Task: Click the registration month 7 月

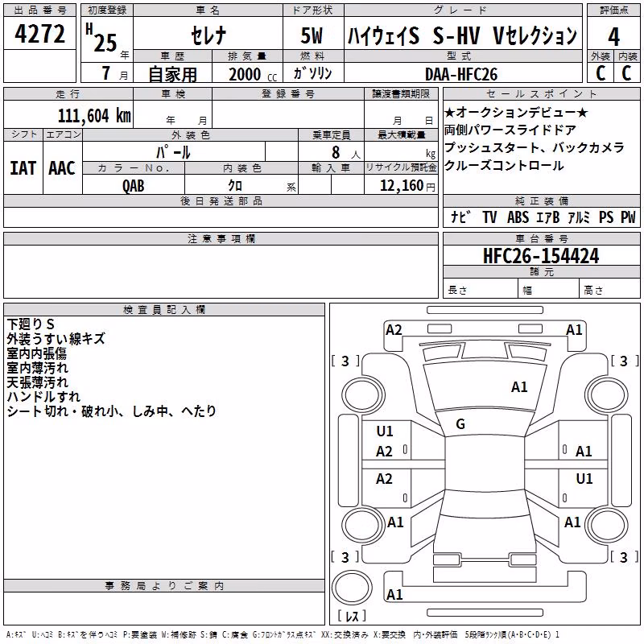Action: (x=114, y=73)
